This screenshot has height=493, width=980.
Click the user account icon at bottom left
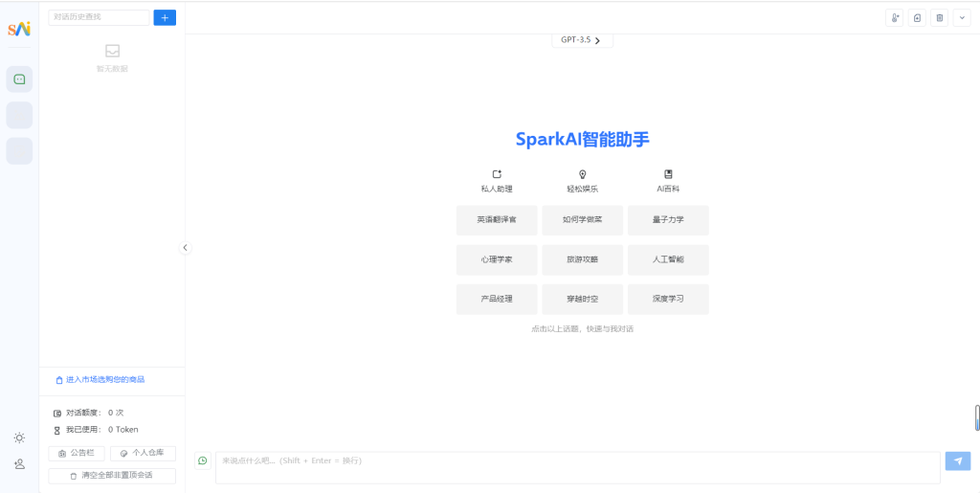pyautogui.click(x=19, y=464)
